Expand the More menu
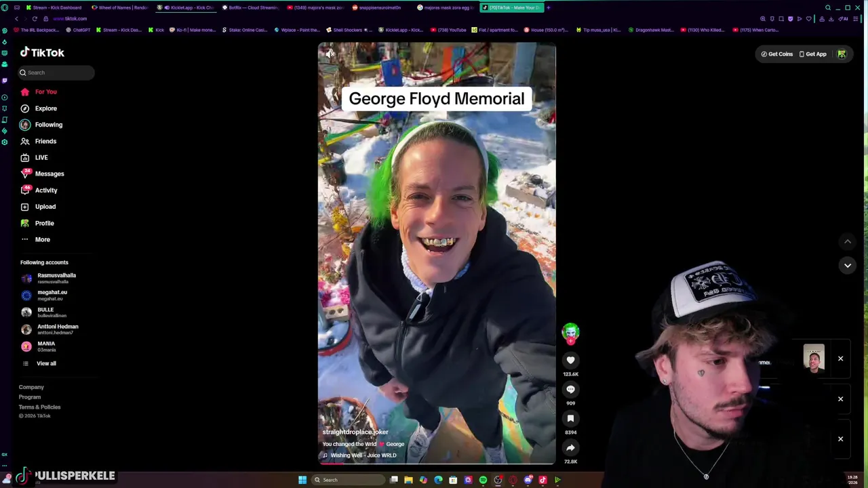The image size is (868, 488). (35, 239)
